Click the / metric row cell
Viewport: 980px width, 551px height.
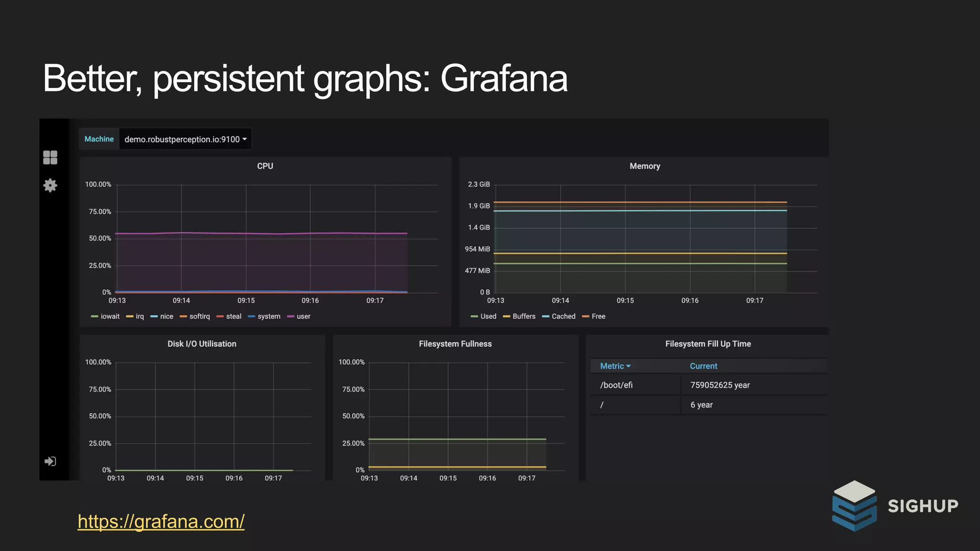(x=635, y=405)
